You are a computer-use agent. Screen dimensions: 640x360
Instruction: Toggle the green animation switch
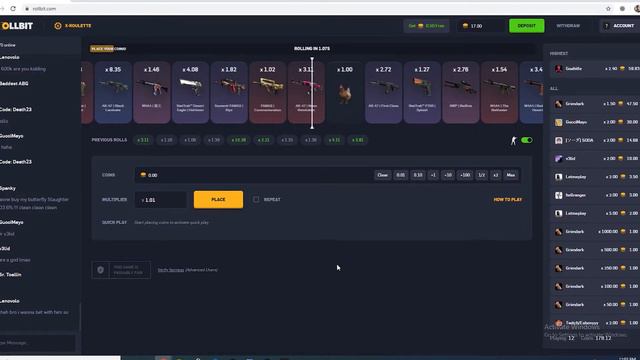point(527,140)
